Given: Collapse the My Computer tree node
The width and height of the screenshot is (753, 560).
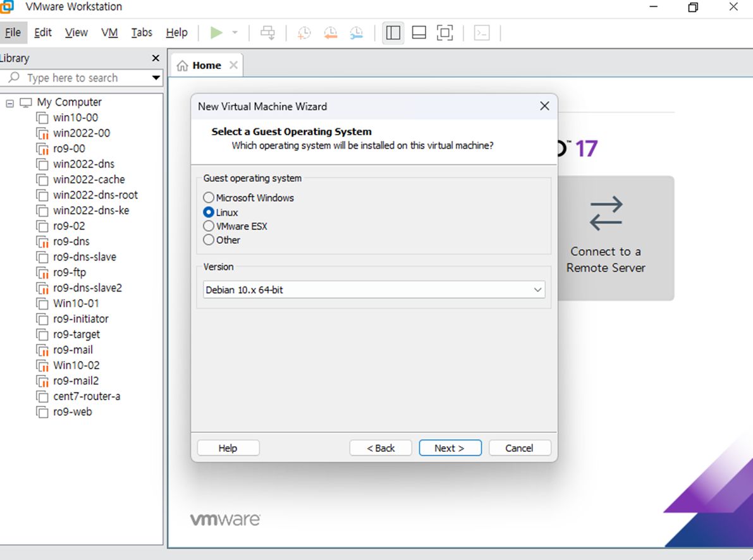Looking at the screenshot, I should 9,103.
